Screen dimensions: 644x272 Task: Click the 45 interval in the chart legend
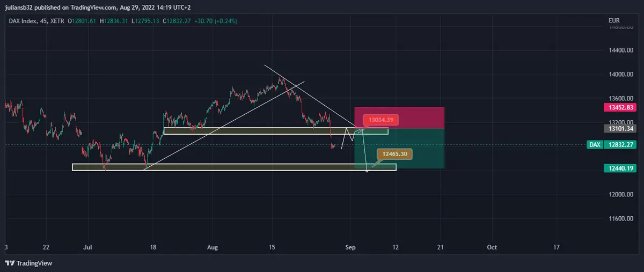pos(43,21)
